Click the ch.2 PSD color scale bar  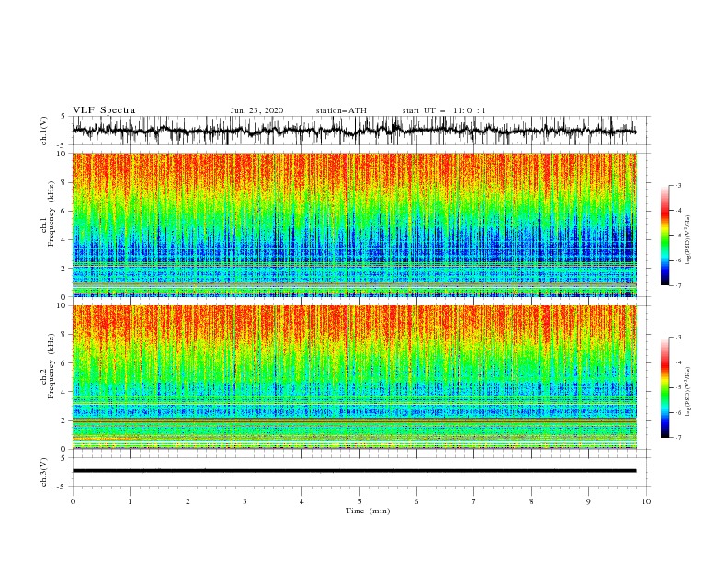click(x=665, y=387)
